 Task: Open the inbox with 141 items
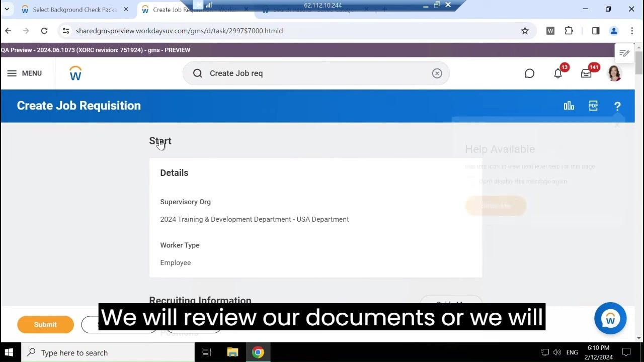click(x=586, y=73)
